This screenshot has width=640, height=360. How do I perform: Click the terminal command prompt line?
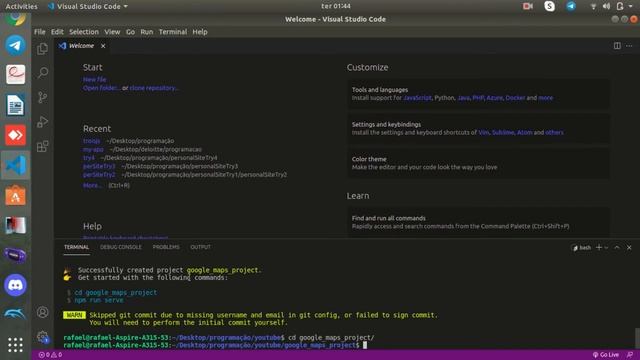tap(215, 345)
